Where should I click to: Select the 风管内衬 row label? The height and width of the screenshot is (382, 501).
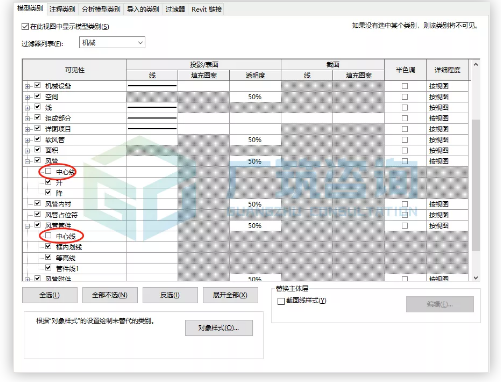58,204
